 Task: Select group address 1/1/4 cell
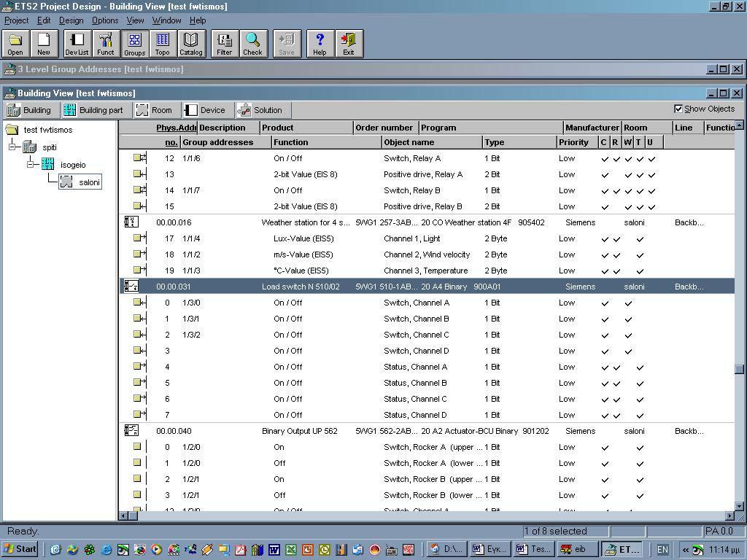[x=191, y=238]
